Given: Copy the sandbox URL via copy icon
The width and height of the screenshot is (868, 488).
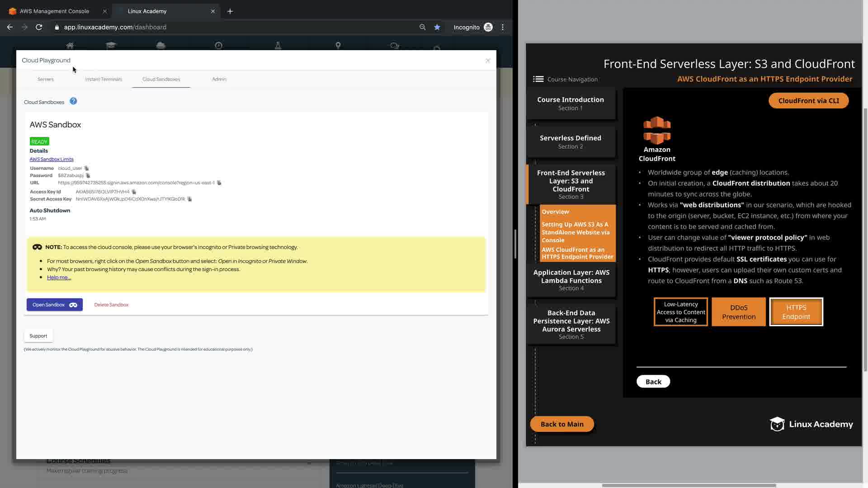Looking at the screenshot, I should pyautogui.click(x=219, y=183).
